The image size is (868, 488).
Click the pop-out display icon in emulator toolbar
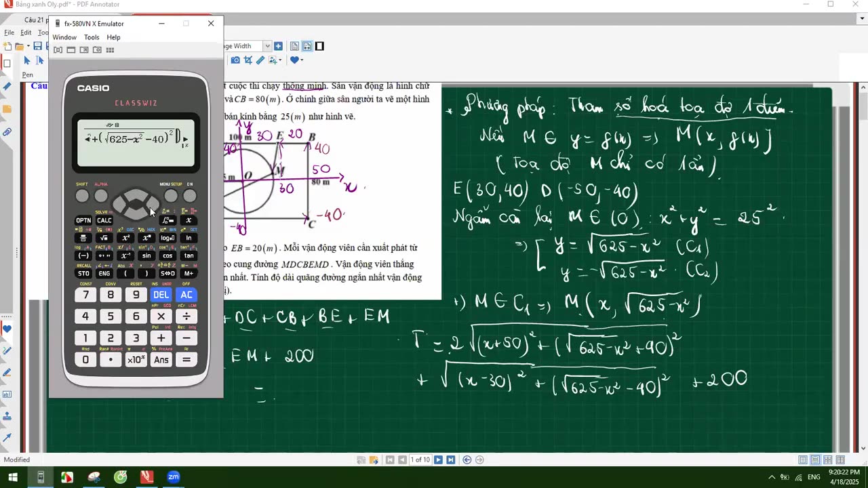[x=84, y=50]
